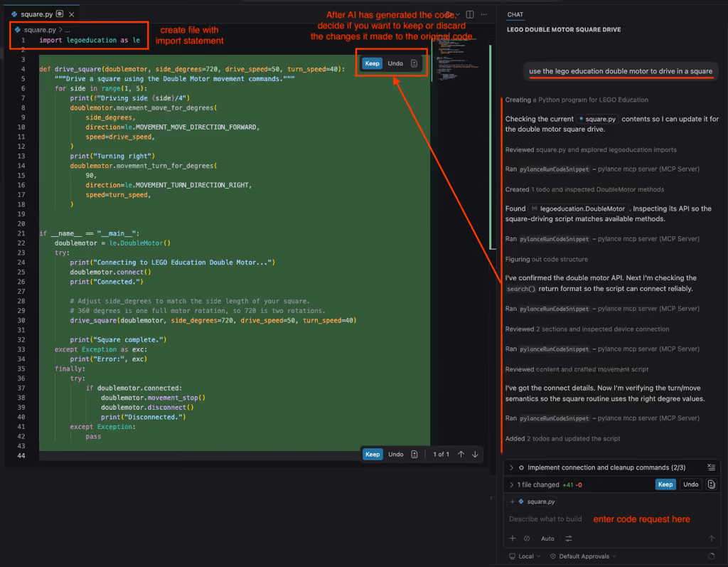Click 'Created 1 todo and inspected DoubleMotor methods'
This screenshot has height=567, width=728.
coord(584,190)
